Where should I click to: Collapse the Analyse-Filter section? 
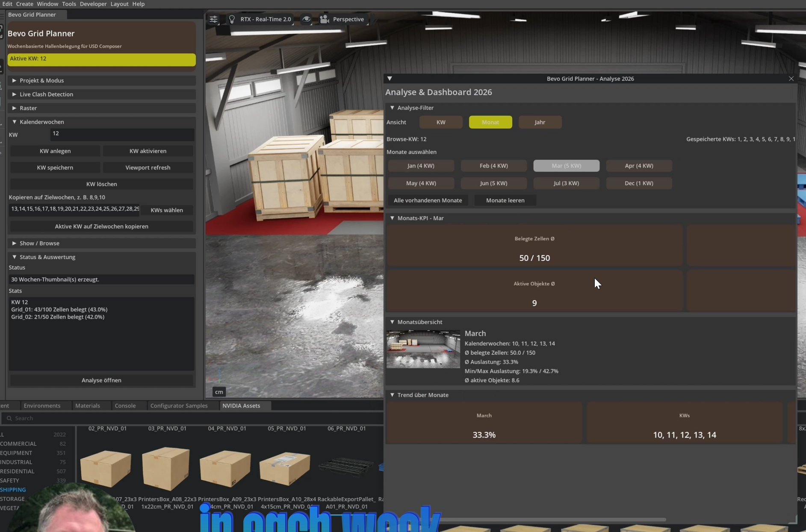click(590, 108)
